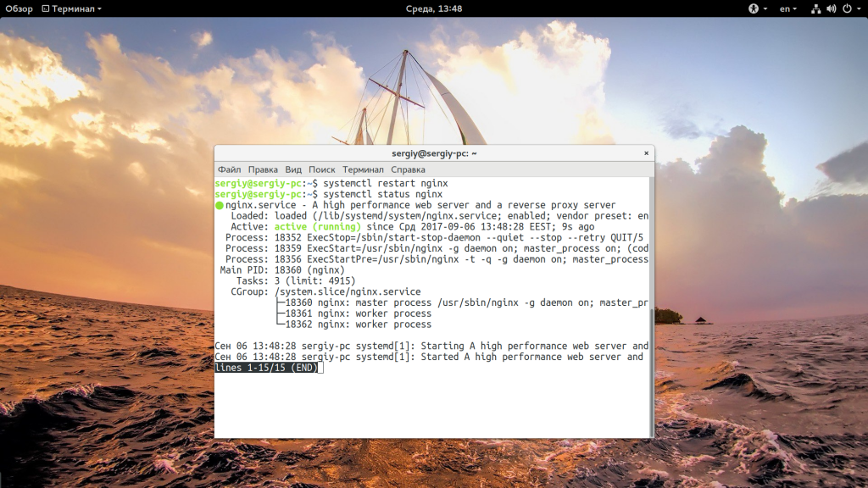Image resolution: width=868 pixels, height=488 pixels.
Task: Click the wired network status icon
Action: tap(815, 8)
